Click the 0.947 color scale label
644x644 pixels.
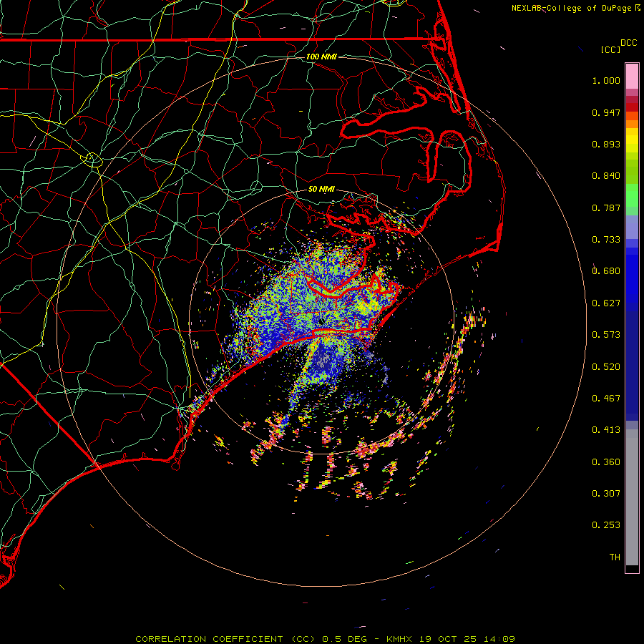coord(606,112)
